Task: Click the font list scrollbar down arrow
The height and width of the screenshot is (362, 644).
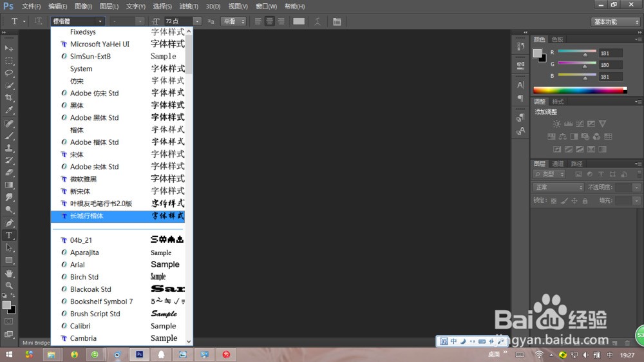Action: coord(189,341)
